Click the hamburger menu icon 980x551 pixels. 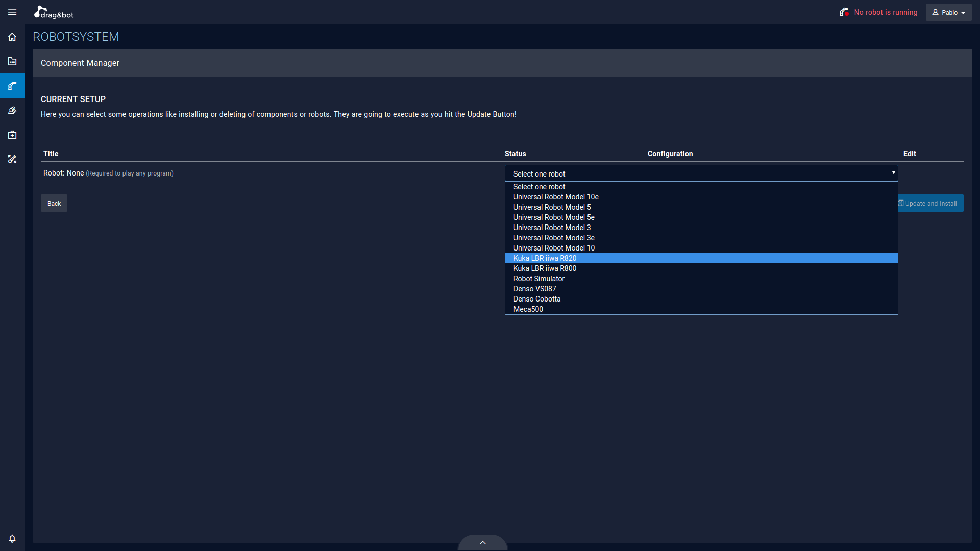point(12,11)
